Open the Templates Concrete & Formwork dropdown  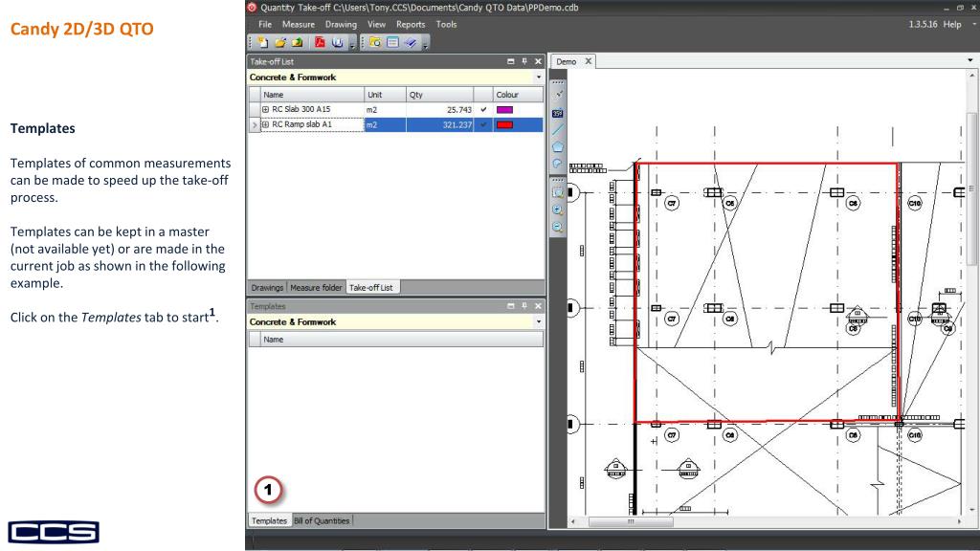click(x=538, y=321)
